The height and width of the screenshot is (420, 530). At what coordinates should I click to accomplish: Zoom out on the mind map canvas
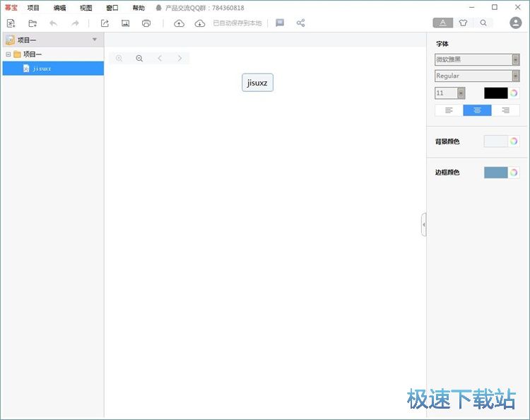(139, 58)
